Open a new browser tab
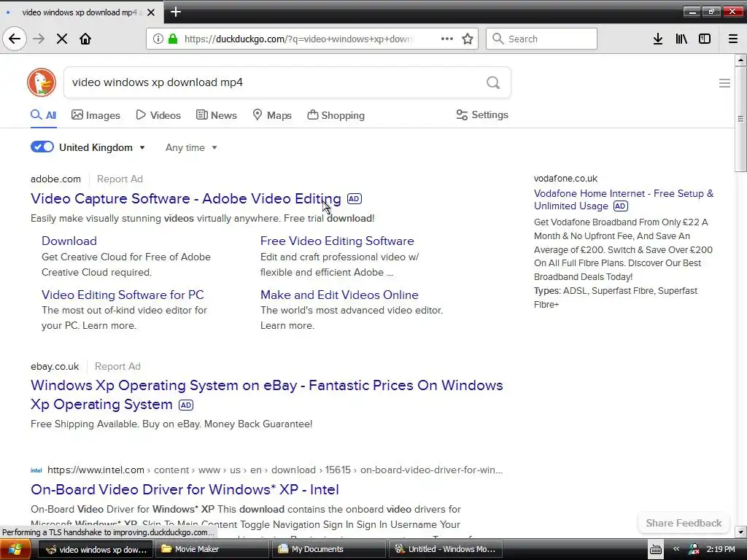This screenshot has width=747, height=560. 176,12
